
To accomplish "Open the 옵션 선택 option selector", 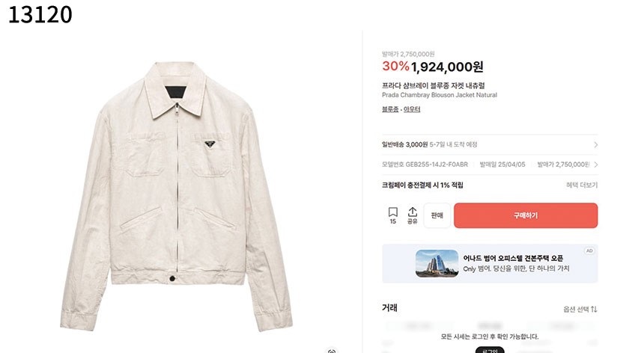I will 577,309.
